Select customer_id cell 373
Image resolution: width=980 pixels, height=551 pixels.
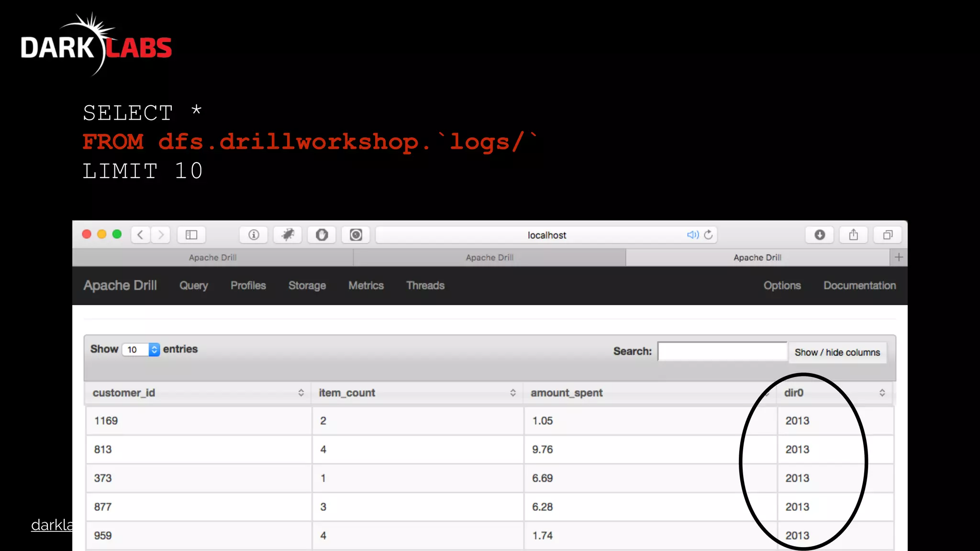pos(199,478)
